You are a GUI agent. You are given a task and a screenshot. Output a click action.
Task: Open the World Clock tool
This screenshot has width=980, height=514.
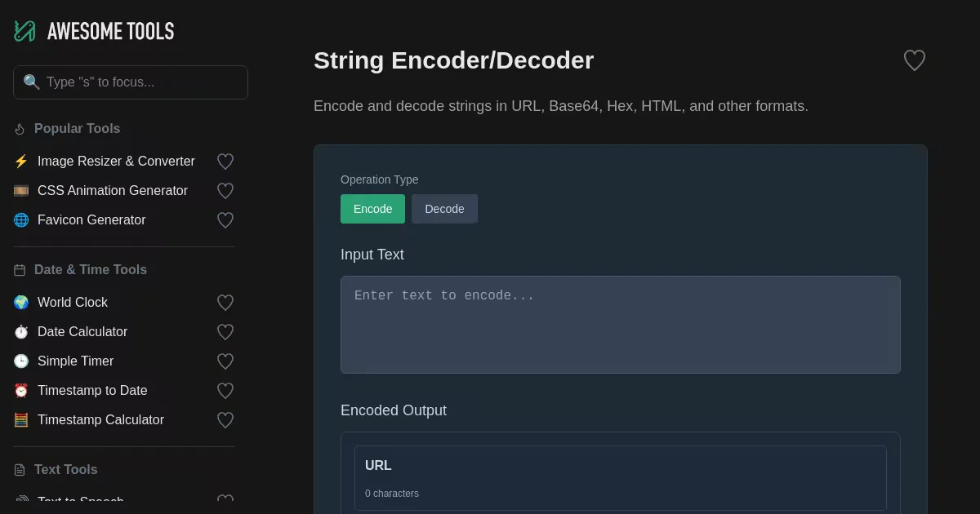(73, 303)
